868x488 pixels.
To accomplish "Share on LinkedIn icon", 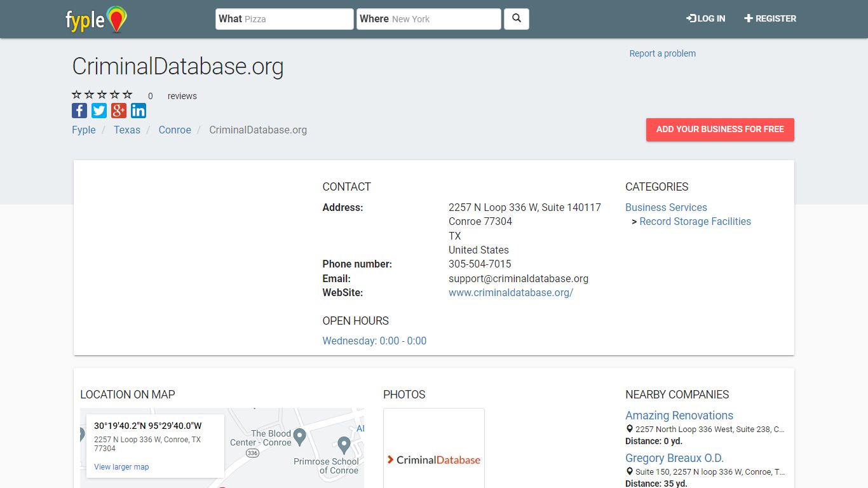I will coord(139,111).
